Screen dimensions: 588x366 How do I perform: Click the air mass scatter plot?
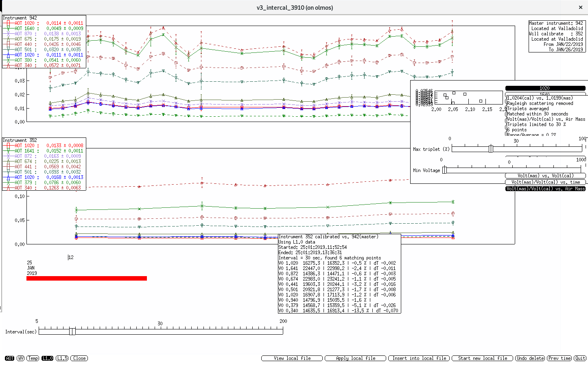click(469, 98)
